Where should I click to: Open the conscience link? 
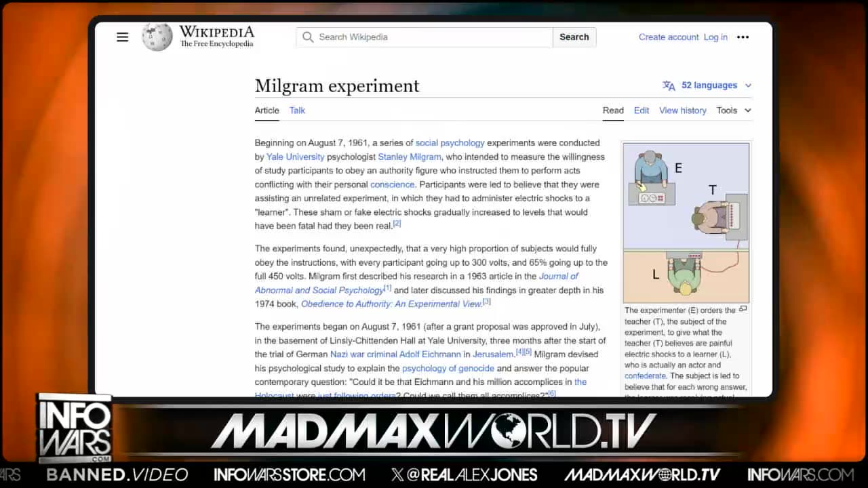tap(392, 184)
